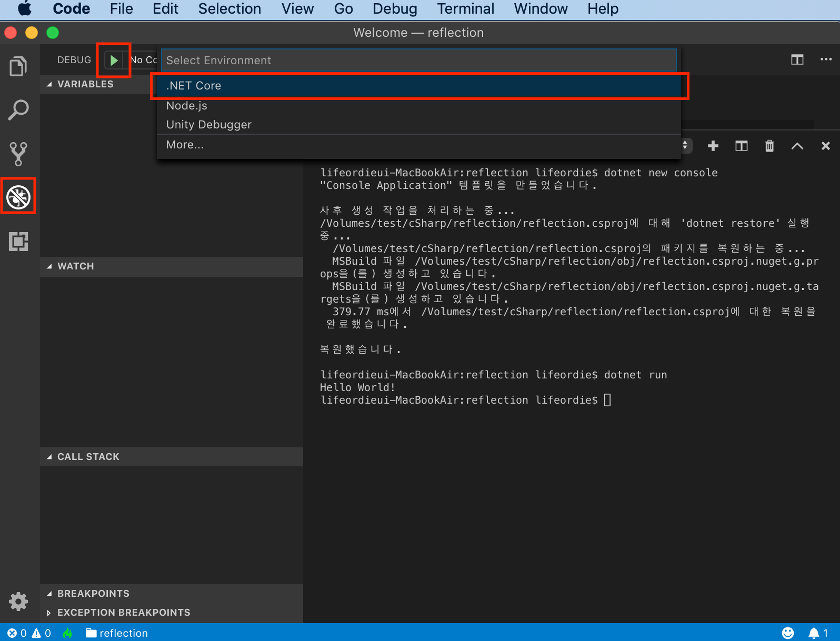Send feedback via smiley icon
This screenshot has width=840, height=641.
coord(788,633)
